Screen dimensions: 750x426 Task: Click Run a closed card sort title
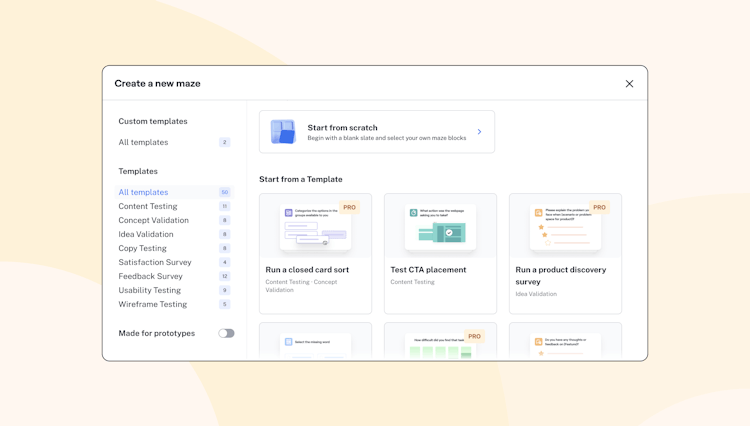tap(307, 270)
